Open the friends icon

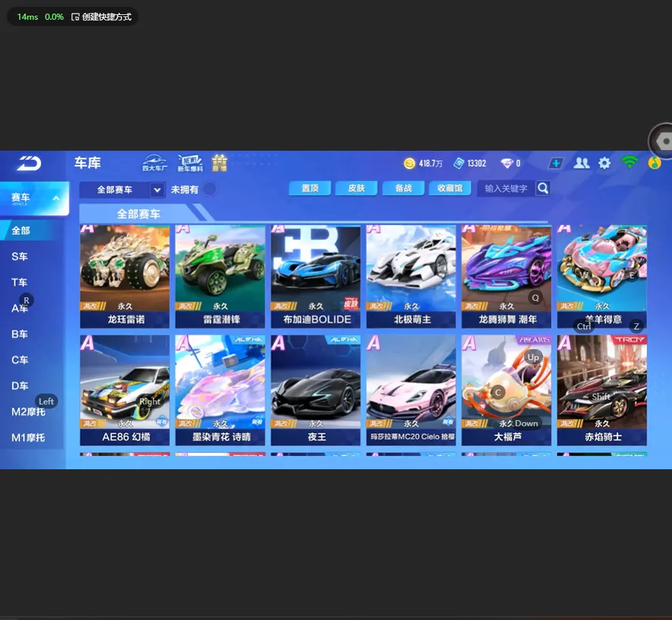pos(581,163)
